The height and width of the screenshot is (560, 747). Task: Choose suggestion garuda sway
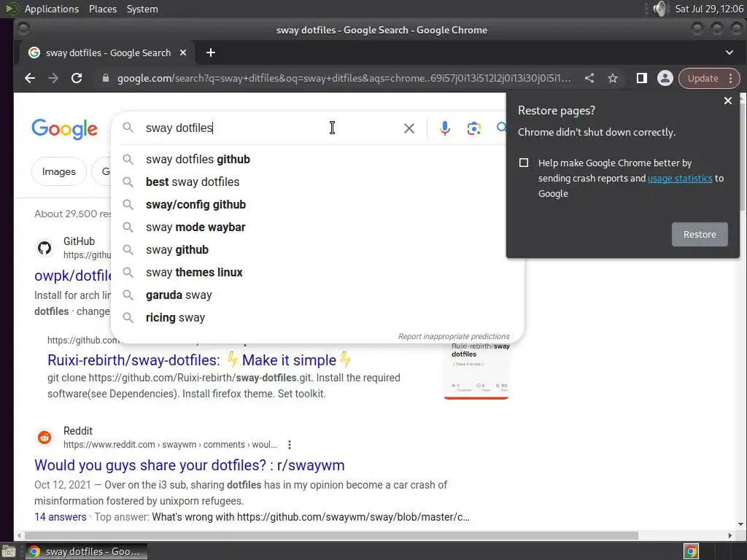[317, 295]
